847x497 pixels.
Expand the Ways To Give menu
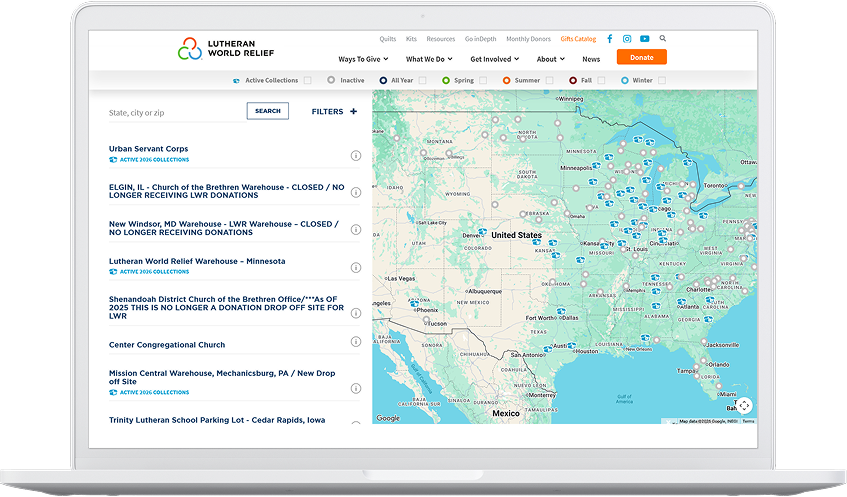tap(363, 59)
